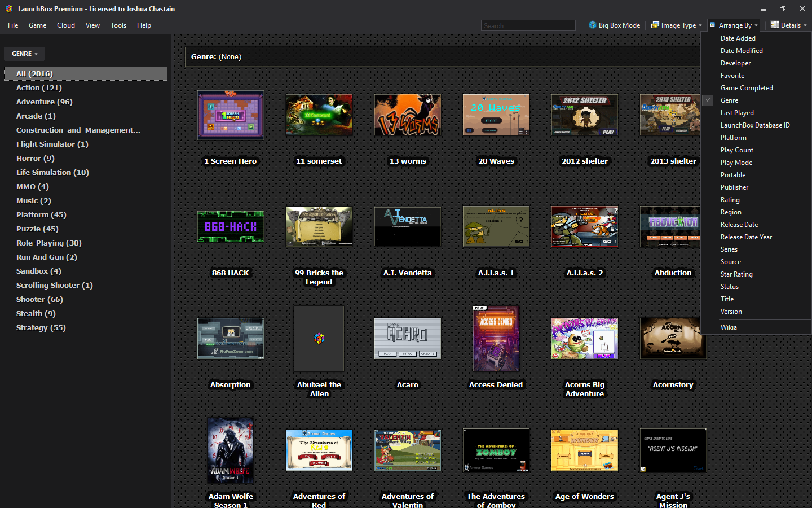This screenshot has width=812, height=508.
Task: Click Big Box Mode button
Action: pos(615,25)
